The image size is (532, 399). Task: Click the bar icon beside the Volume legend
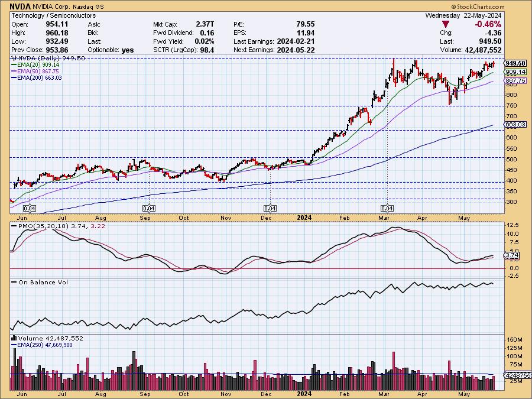pos(14,338)
